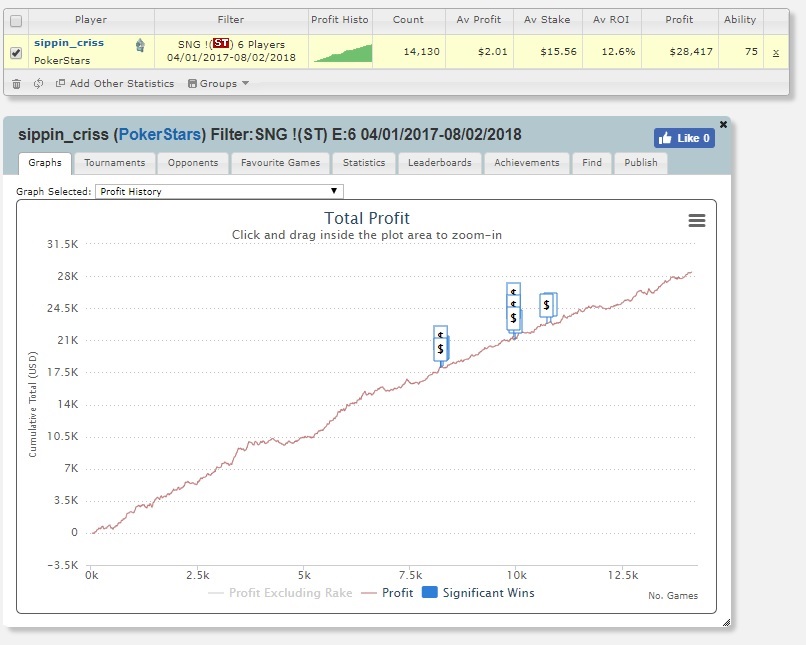Open the Achievements tab
Screen dimensions: 806x645
(x=526, y=163)
